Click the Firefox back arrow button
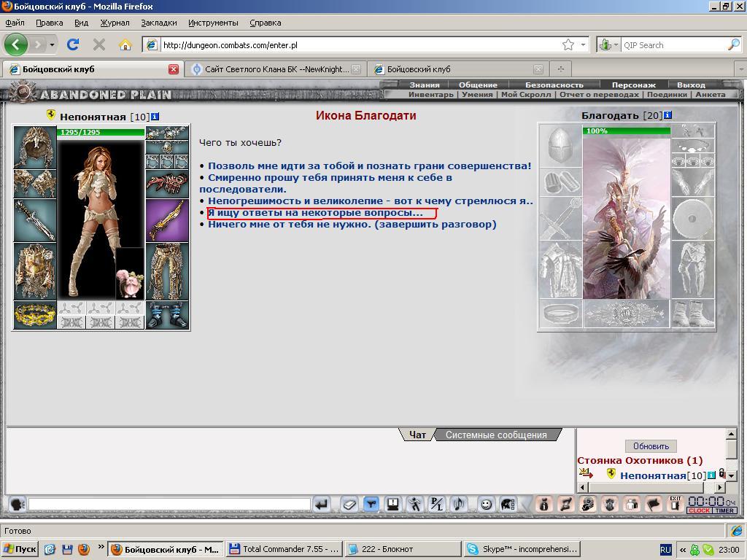The image size is (747, 560). click(16, 44)
